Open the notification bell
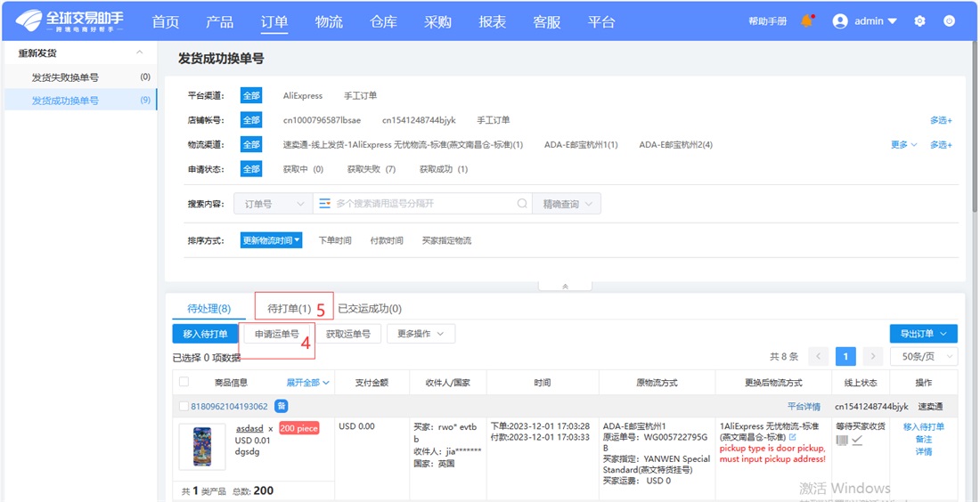The height and width of the screenshot is (502, 980). [x=807, y=21]
